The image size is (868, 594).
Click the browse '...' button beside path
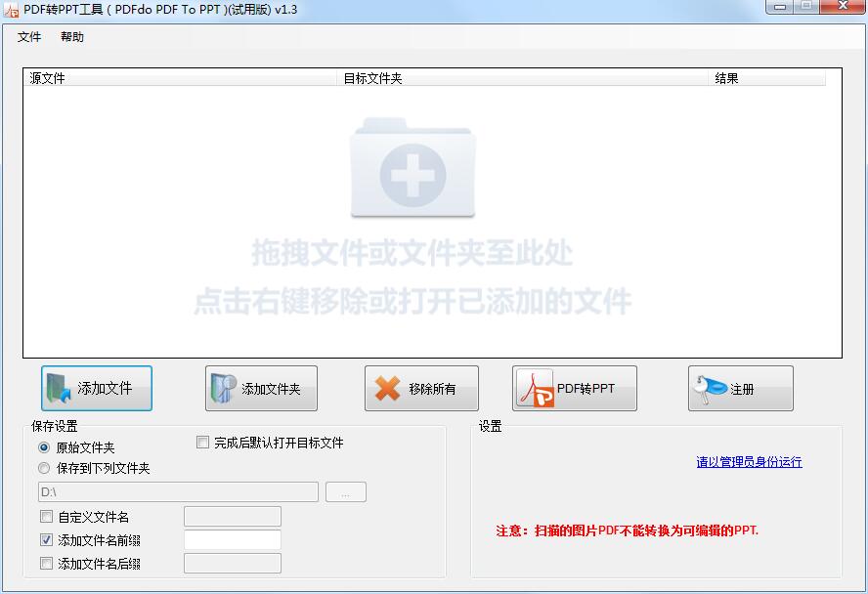coord(346,491)
